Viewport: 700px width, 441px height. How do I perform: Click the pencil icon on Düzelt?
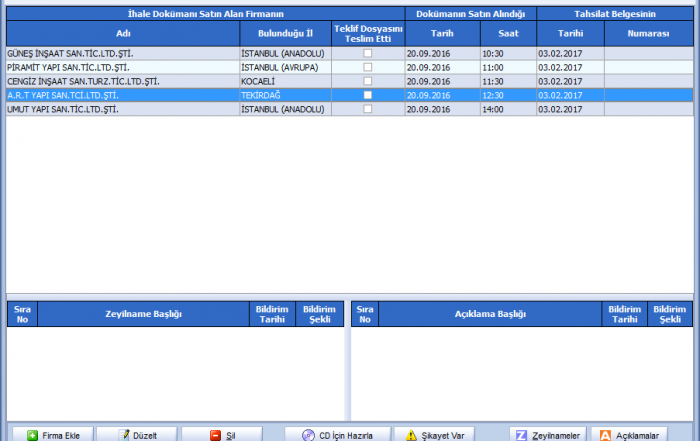tap(125, 435)
